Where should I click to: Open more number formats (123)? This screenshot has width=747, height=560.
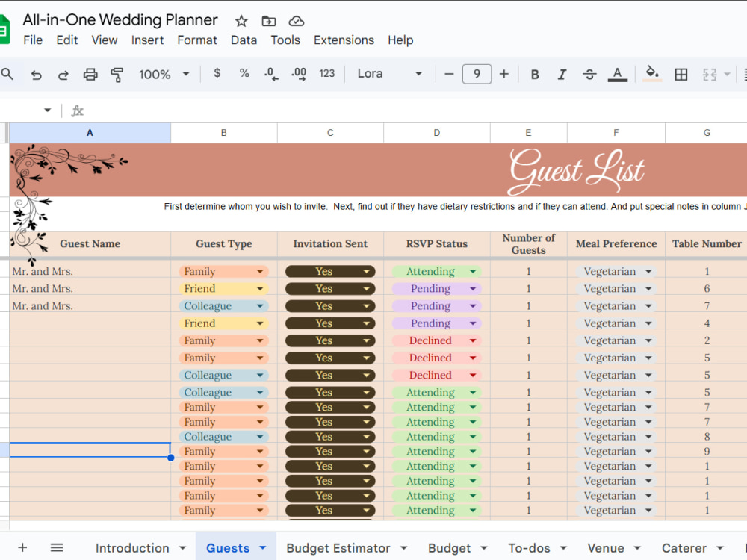click(327, 73)
